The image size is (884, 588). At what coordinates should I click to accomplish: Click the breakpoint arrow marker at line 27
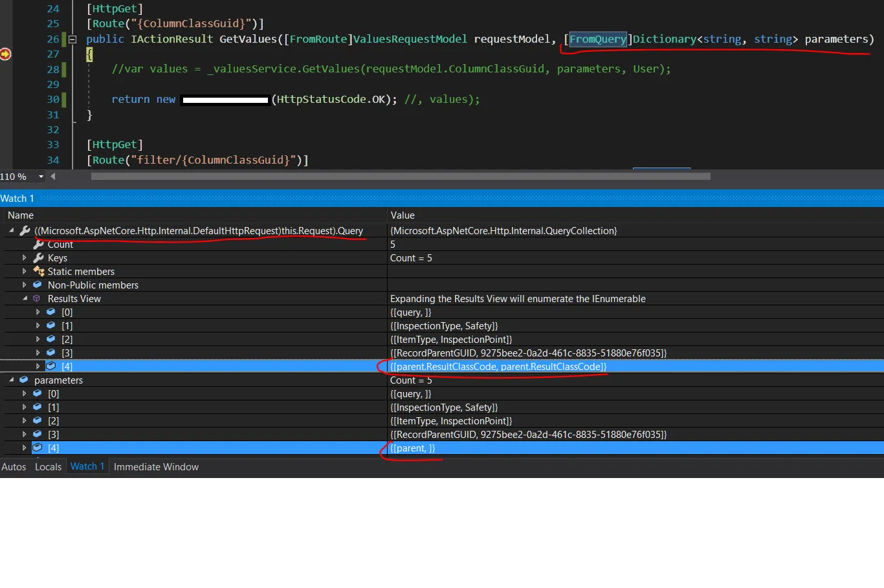5,54
